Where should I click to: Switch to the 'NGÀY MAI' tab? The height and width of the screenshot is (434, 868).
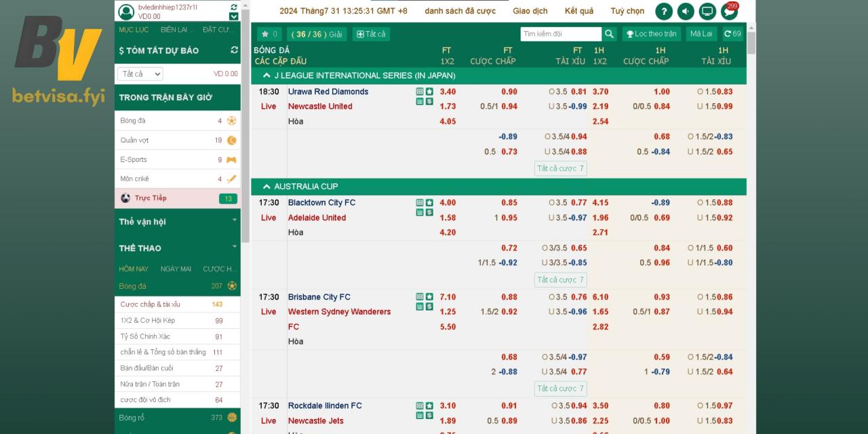(x=176, y=269)
